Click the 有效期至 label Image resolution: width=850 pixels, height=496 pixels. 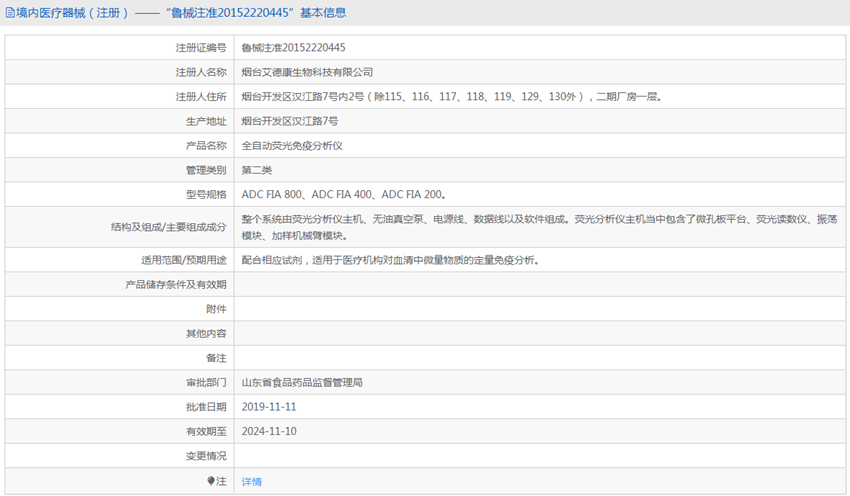206,431
